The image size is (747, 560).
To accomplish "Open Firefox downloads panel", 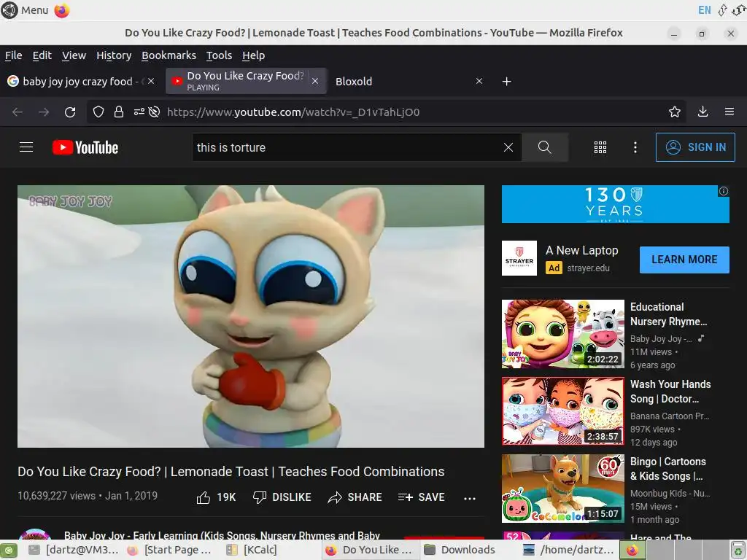I will pyautogui.click(x=703, y=112).
